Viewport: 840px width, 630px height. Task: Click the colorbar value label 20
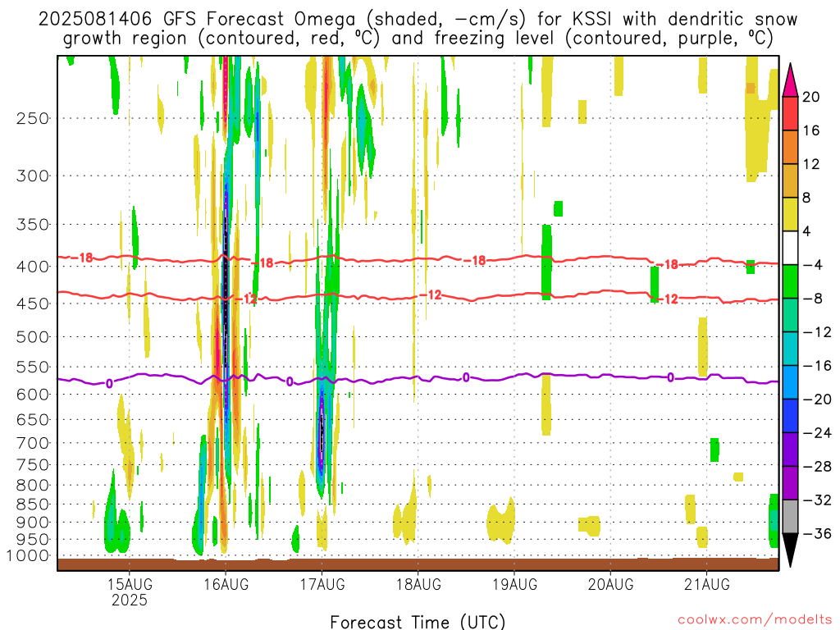tap(811, 97)
